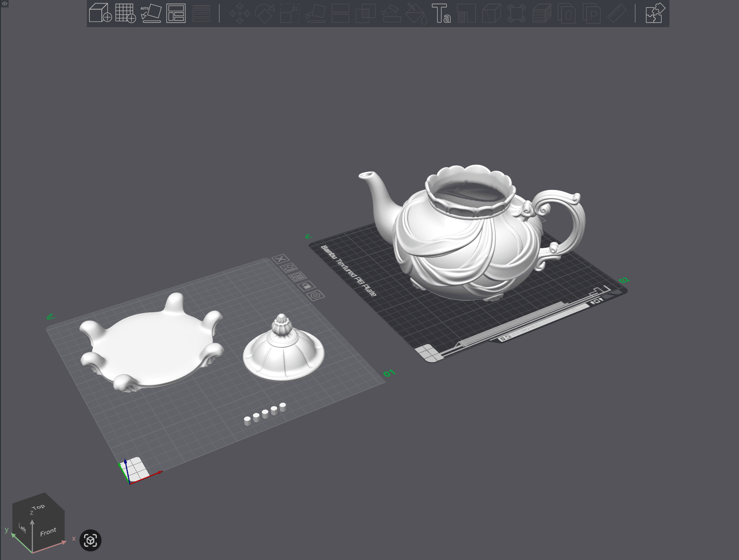The width and height of the screenshot is (739, 560).
Task: Select the row of small cylinders
Action: coord(265,414)
